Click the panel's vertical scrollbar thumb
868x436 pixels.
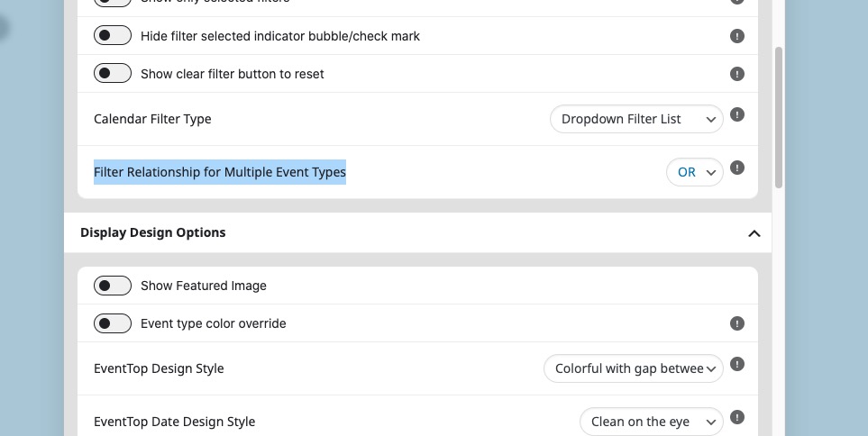coord(779,117)
